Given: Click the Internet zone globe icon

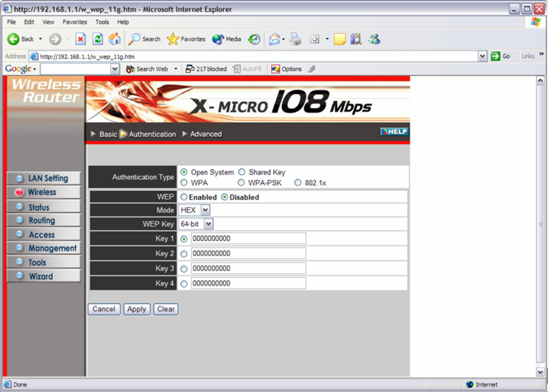Looking at the screenshot, I should 470,385.
